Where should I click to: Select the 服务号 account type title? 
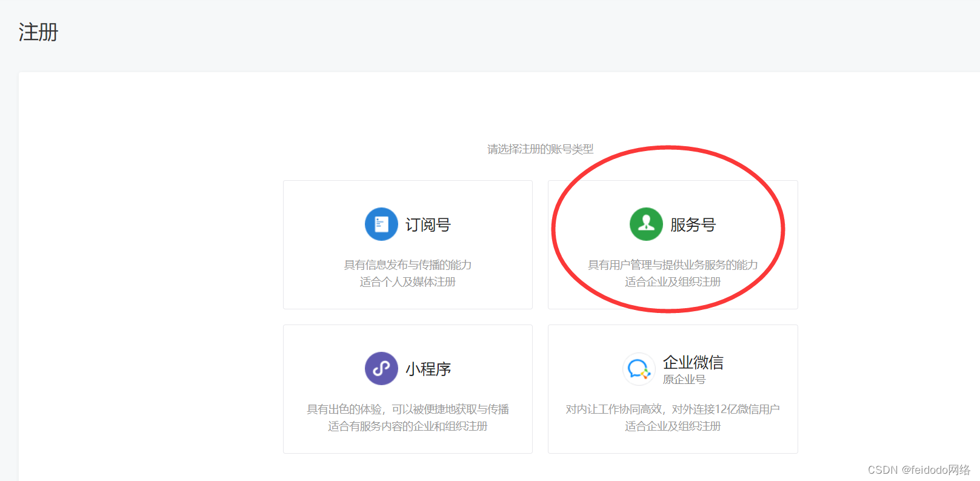pyautogui.click(x=693, y=225)
